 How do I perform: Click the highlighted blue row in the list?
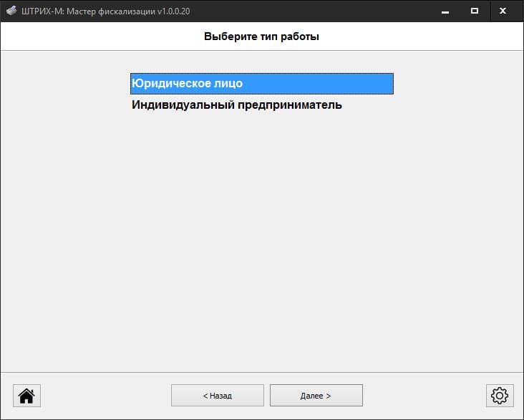pyautogui.click(x=262, y=84)
